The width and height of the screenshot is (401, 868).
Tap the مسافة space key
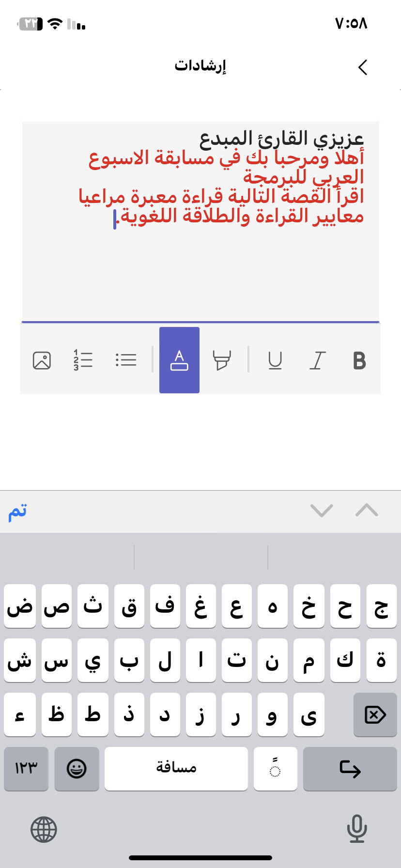point(176,769)
